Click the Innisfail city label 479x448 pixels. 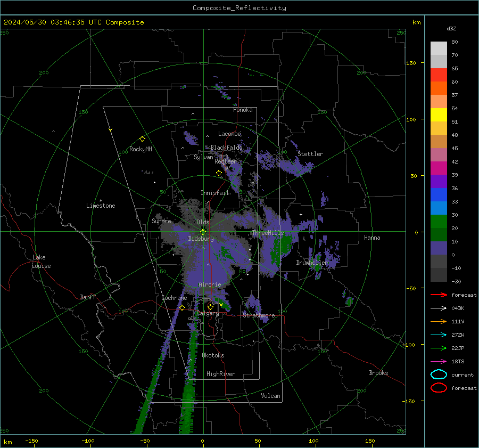tap(215, 193)
